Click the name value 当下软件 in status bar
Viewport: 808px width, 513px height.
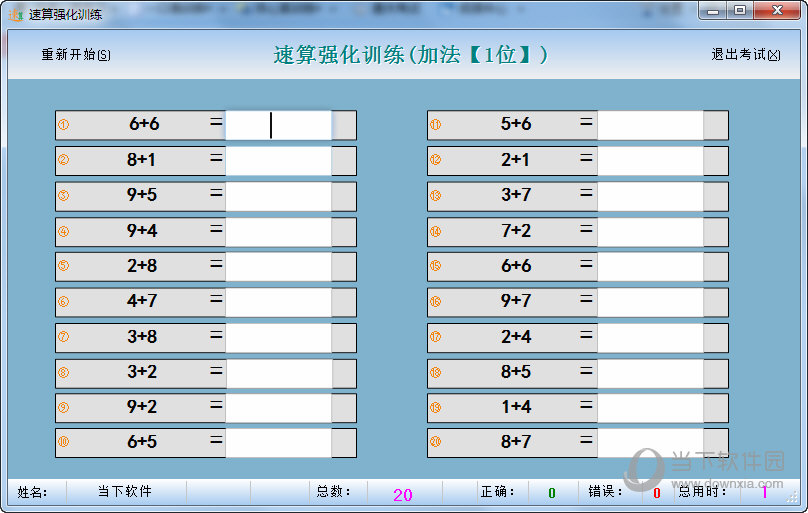(x=125, y=492)
